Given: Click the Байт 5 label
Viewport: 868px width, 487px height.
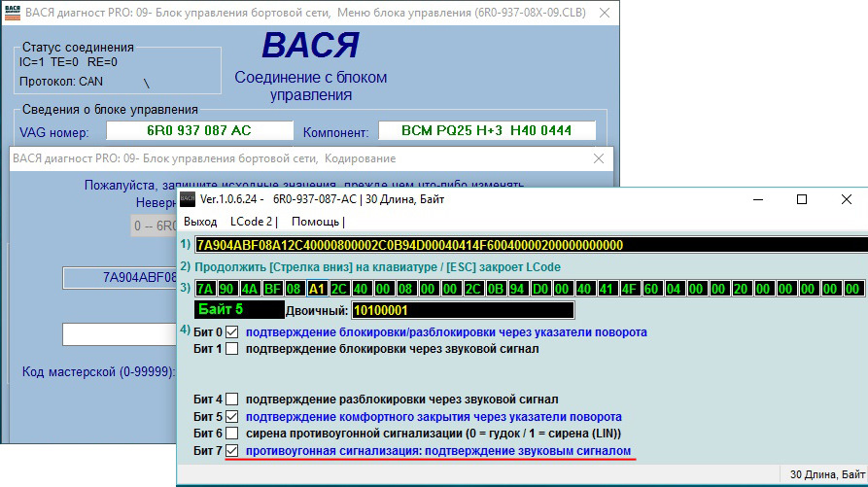Looking at the screenshot, I should pos(239,310).
